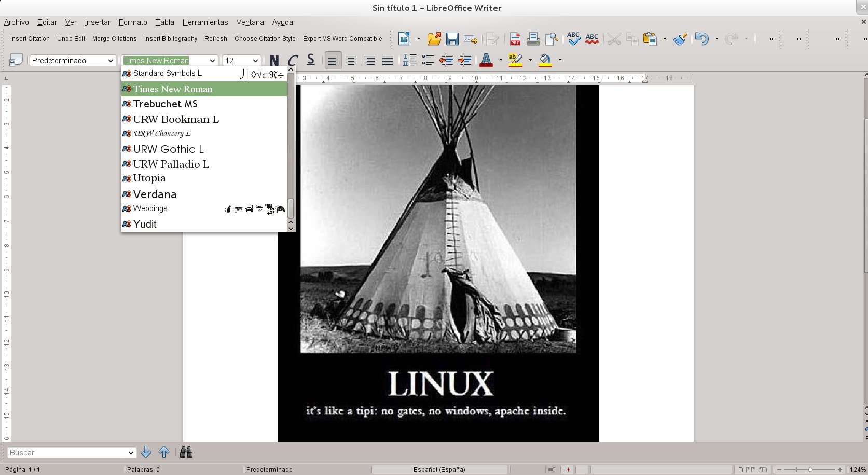
Task: Open the font size 12 dropdown
Action: (255, 61)
